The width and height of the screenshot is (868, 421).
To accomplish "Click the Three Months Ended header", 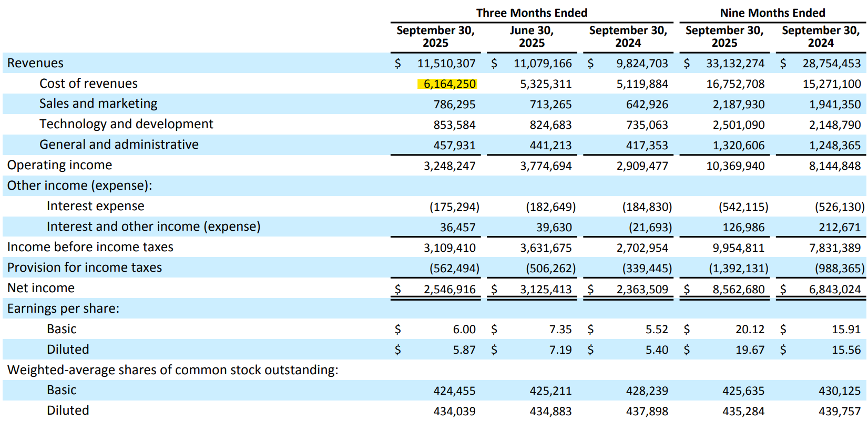I will (x=532, y=13).
